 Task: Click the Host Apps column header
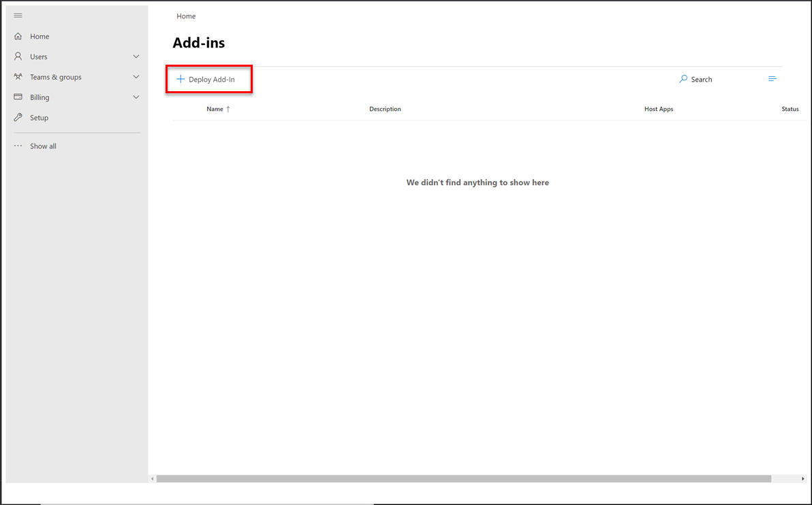tap(659, 109)
